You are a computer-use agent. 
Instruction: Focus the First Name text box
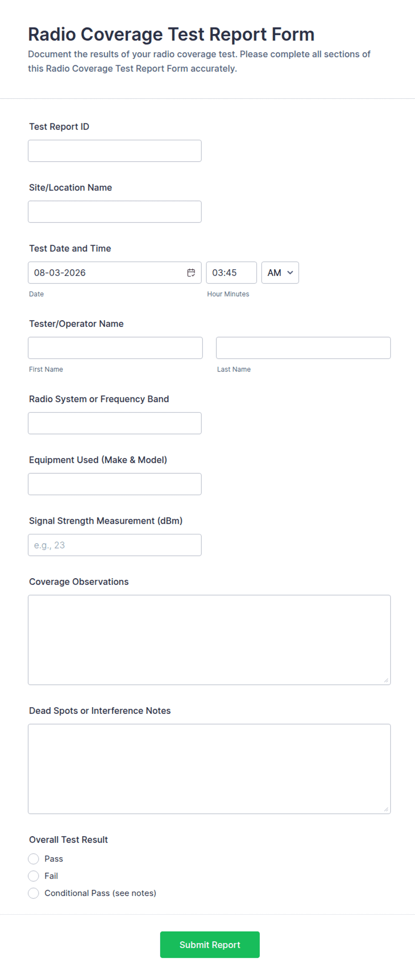click(115, 348)
